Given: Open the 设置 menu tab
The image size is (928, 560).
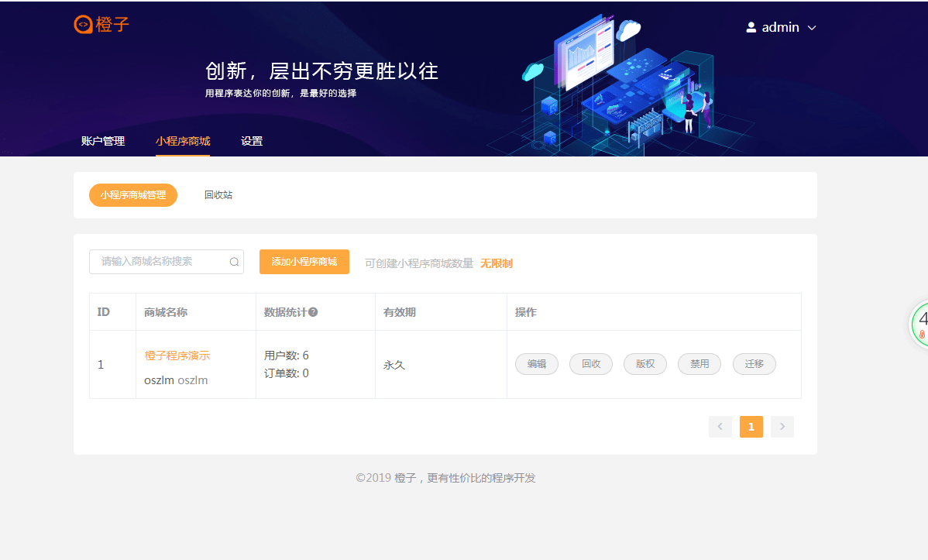Looking at the screenshot, I should 252,141.
